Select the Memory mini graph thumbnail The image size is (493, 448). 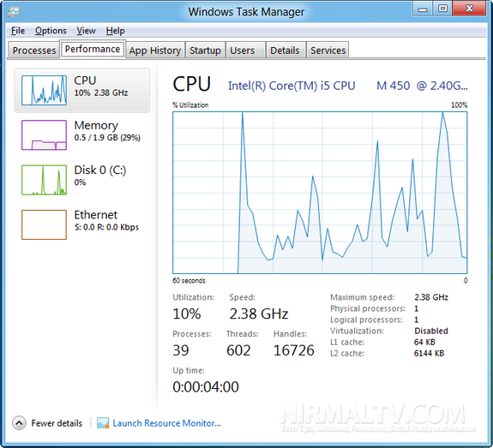tap(44, 135)
